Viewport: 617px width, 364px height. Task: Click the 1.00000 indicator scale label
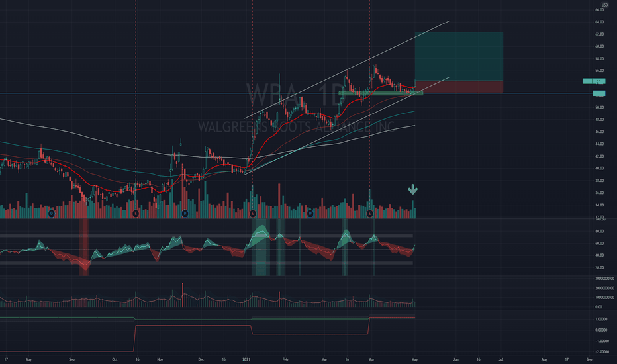click(x=601, y=319)
